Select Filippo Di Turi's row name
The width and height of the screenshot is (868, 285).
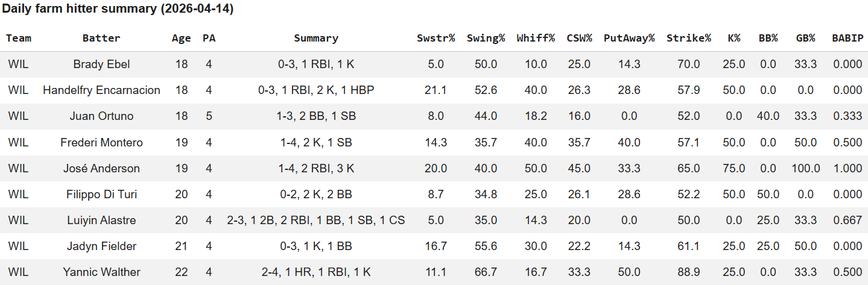pos(101,195)
